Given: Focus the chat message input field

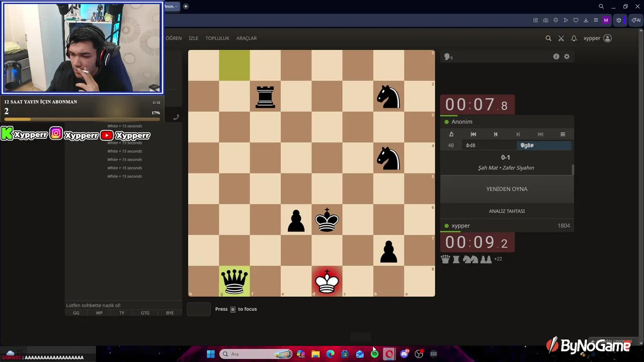Looking at the screenshot, I should point(123,305).
